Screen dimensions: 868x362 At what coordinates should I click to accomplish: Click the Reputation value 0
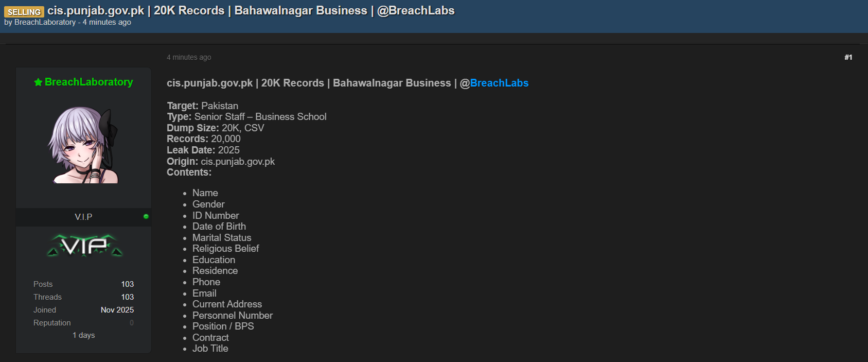(132, 323)
